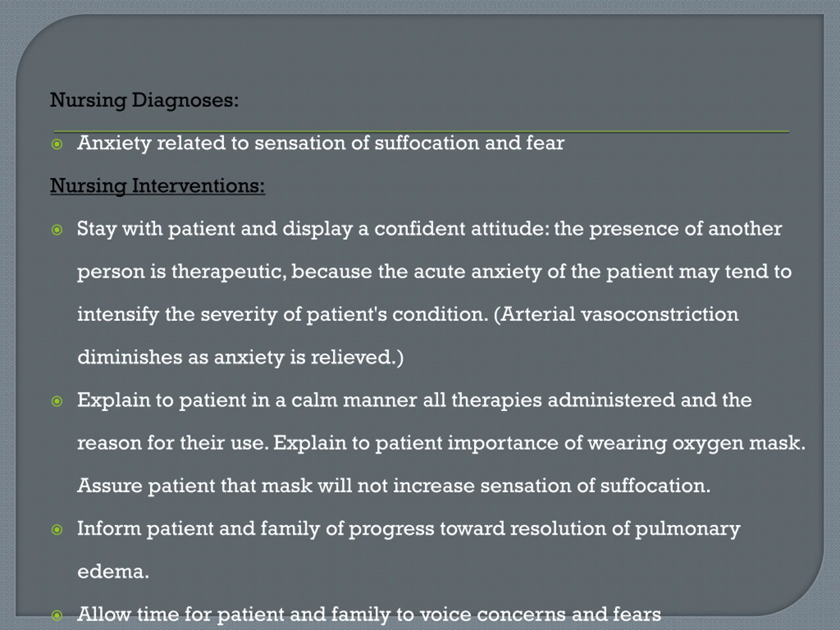Click the green line under the title
The height and width of the screenshot is (630, 840).
point(422,132)
